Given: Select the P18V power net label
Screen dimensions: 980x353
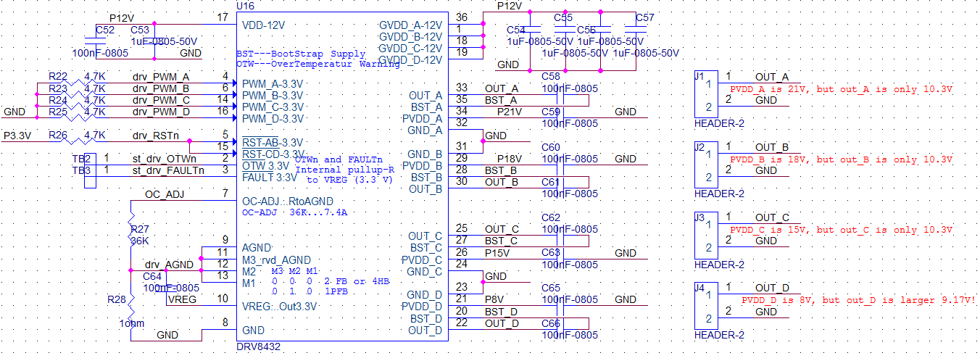Looking at the screenshot, I should tap(510, 159).
